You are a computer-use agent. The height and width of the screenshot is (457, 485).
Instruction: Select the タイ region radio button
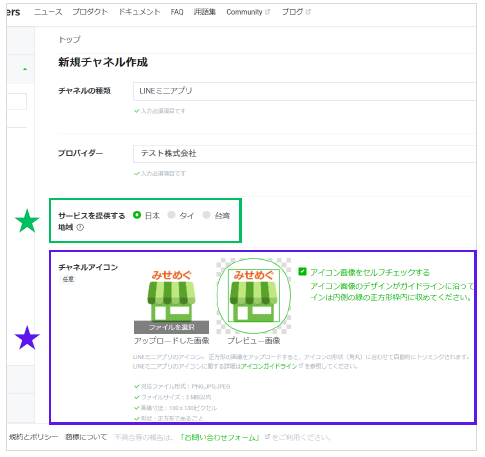(171, 215)
